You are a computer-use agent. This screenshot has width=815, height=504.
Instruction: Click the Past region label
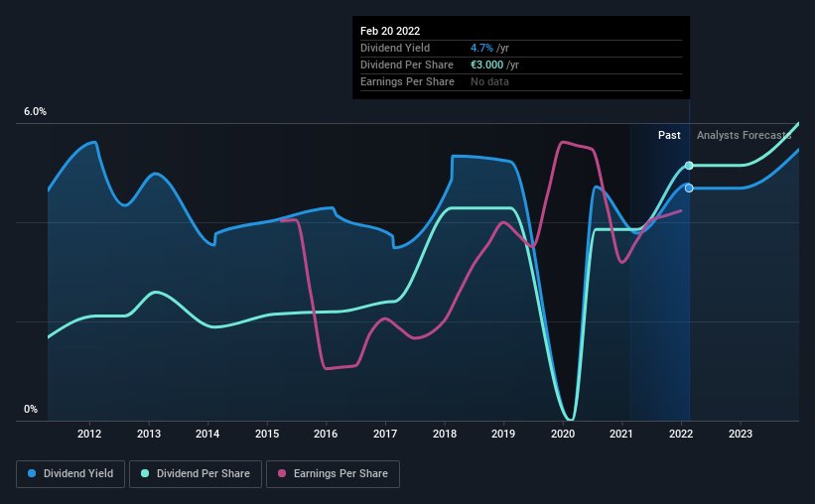coord(669,135)
